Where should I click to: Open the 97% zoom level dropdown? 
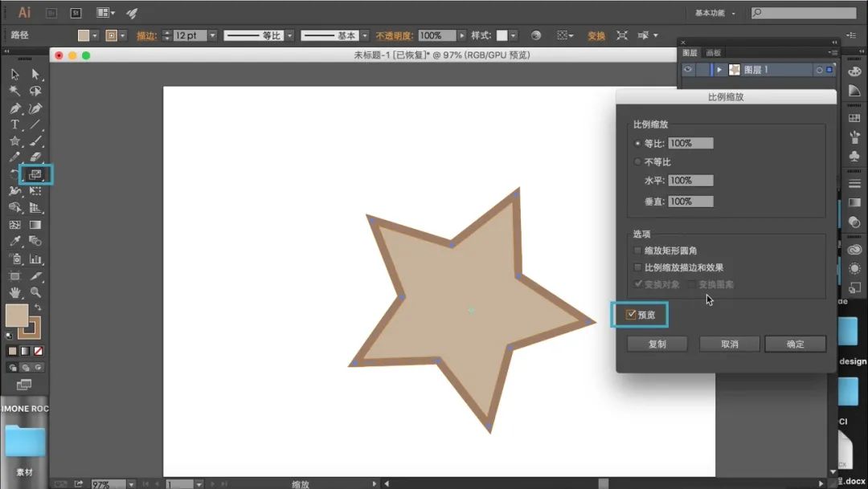131,484
